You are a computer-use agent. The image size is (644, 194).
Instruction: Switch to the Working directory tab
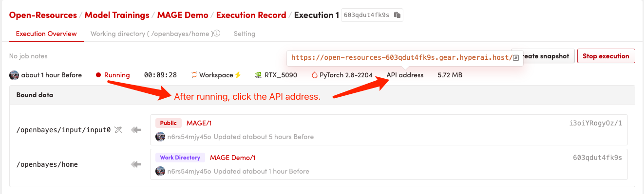tap(152, 34)
